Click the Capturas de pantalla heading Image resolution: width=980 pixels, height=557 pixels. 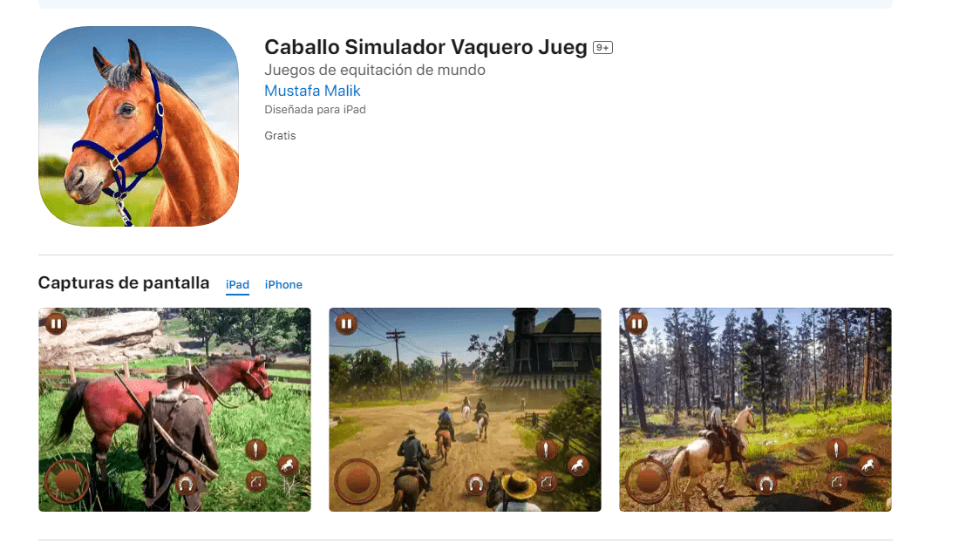[124, 282]
